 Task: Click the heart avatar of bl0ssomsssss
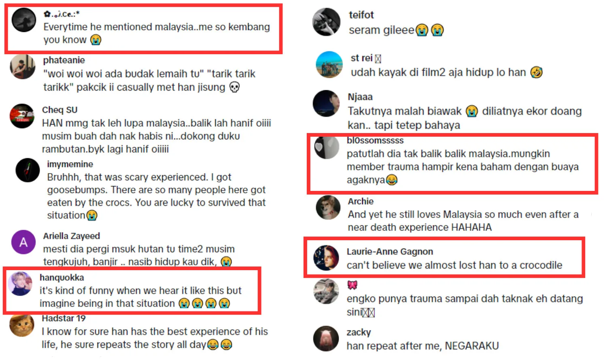327,147
